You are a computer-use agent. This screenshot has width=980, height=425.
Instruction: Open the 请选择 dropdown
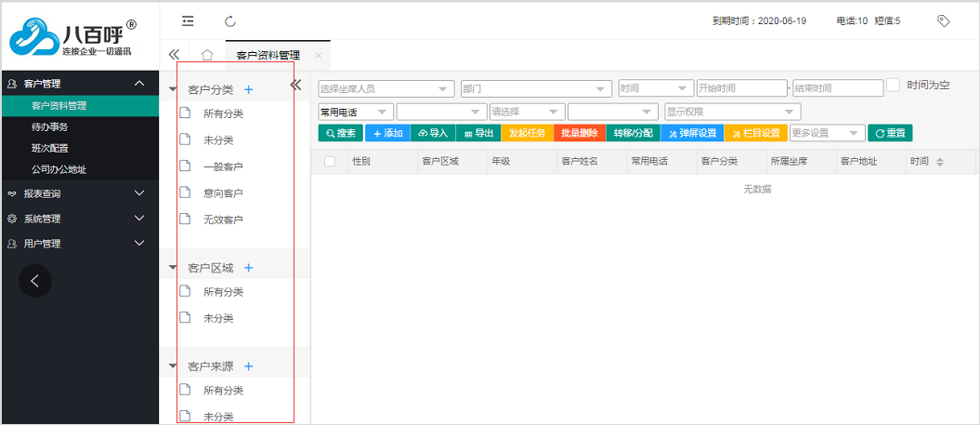coord(528,112)
